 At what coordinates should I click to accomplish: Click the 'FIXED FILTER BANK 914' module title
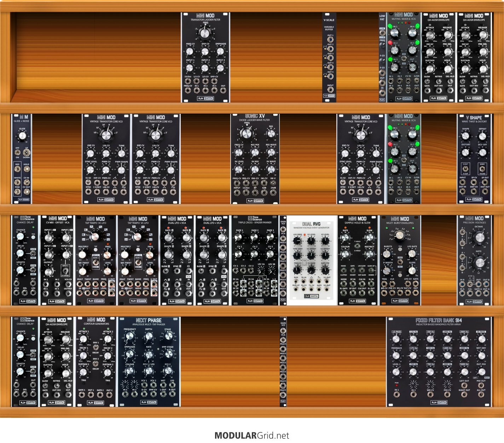pyautogui.click(x=439, y=320)
